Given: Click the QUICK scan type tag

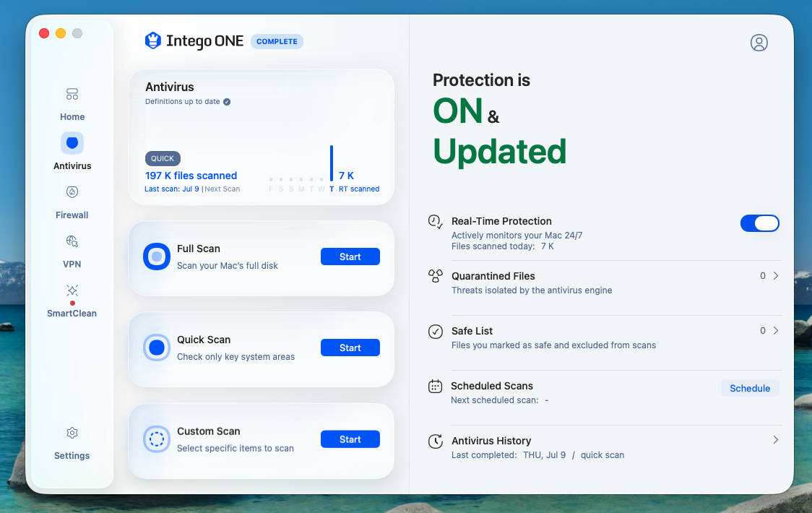Looking at the screenshot, I should [x=163, y=158].
